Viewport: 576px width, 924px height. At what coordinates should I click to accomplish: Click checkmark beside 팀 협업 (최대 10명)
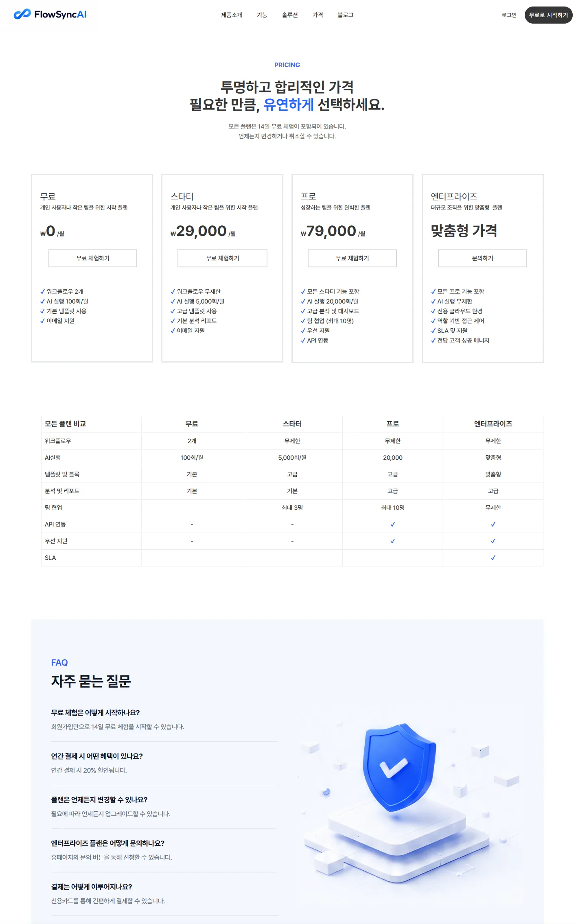pos(303,321)
